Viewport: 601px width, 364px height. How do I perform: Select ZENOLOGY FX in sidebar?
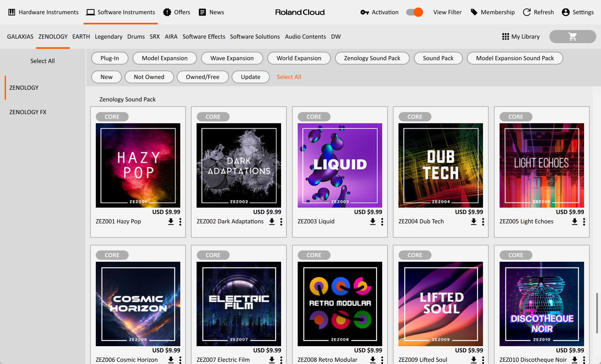coord(28,112)
